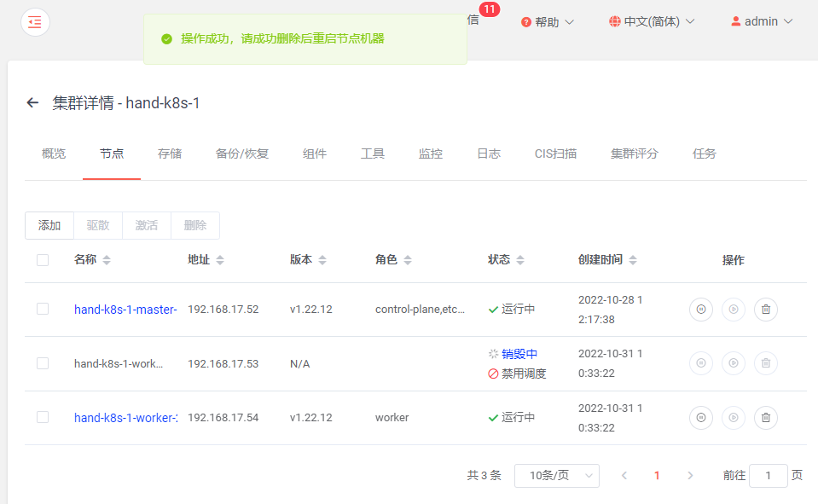Collapse the sidebar navigation menu
This screenshot has height=504, width=818.
click(x=34, y=21)
